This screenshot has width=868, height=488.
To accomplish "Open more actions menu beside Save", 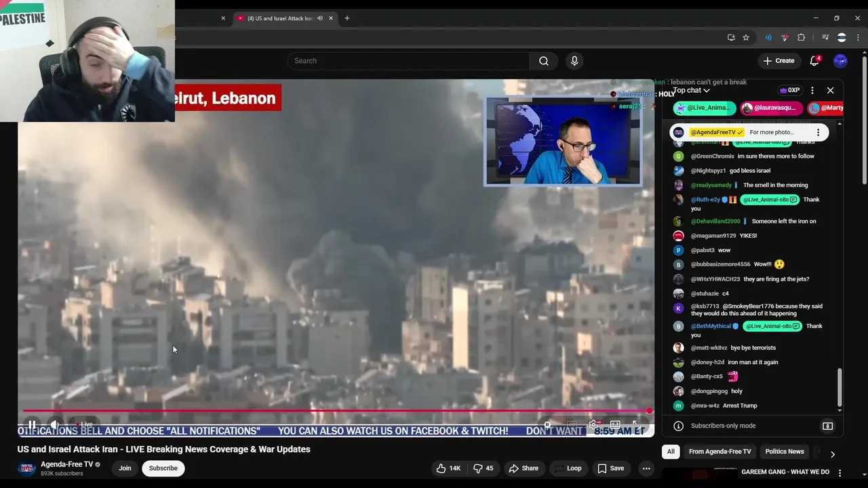I will (646, 468).
